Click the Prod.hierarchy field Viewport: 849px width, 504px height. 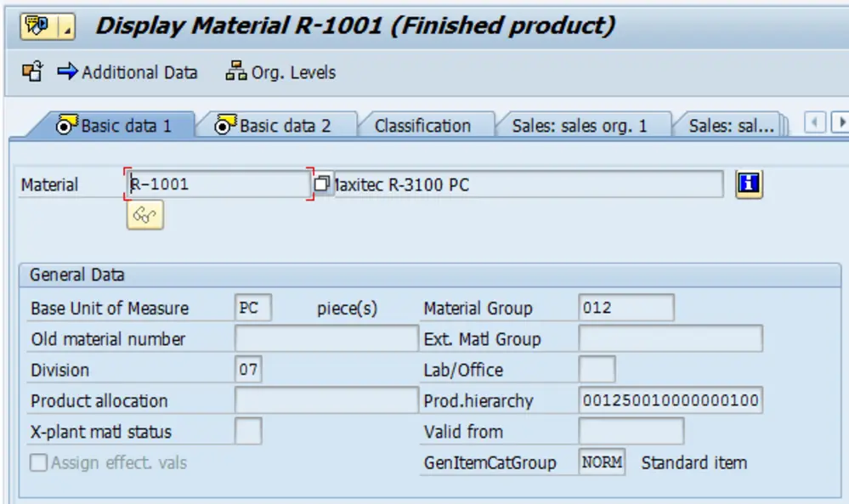[671, 400]
